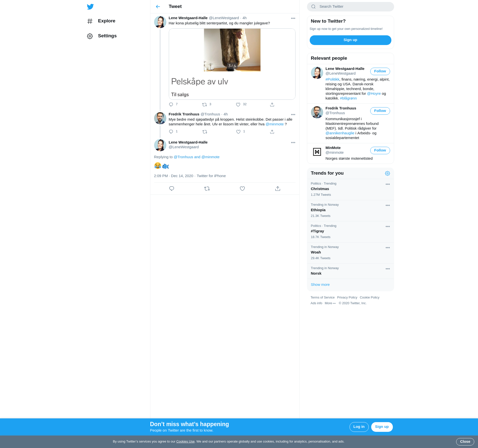This screenshot has height=448, width=478.
Task: Reply to the main emoji tweet
Action: [172, 189]
